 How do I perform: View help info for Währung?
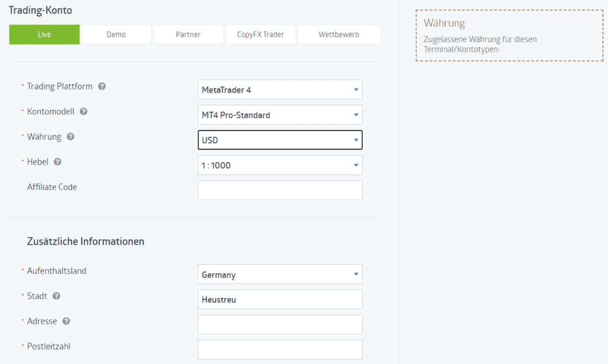coord(70,137)
